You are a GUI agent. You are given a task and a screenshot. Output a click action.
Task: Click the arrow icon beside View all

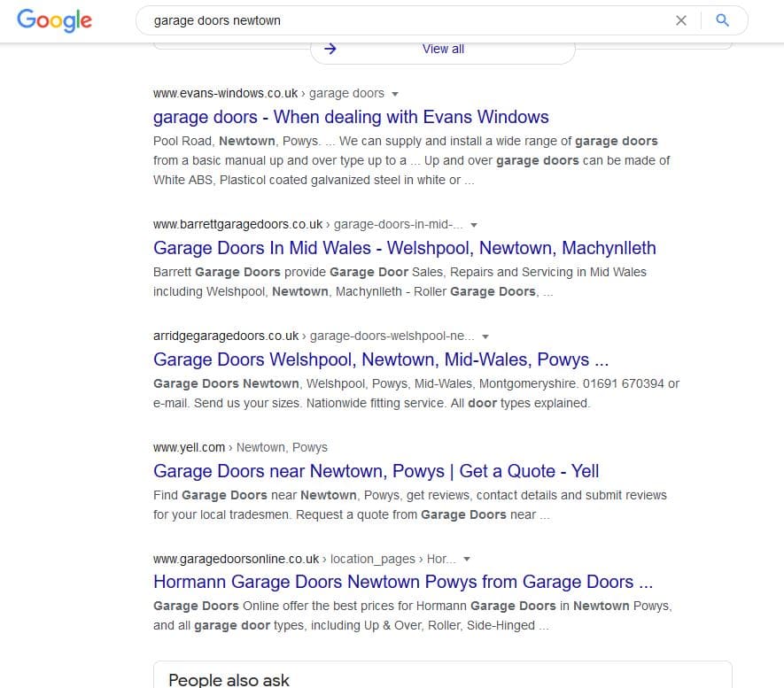[330, 49]
